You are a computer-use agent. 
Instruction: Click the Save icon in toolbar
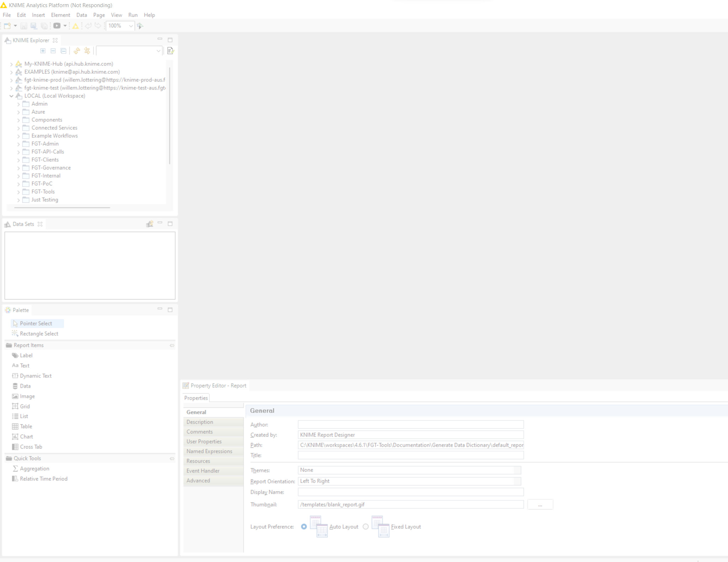(24, 26)
